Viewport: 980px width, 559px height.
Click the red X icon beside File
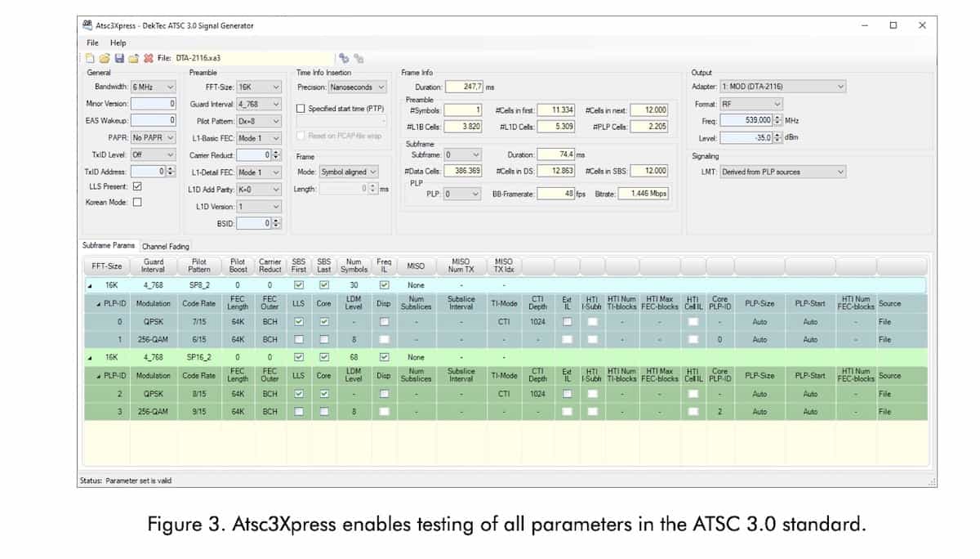pyautogui.click(x=148, y=58)
